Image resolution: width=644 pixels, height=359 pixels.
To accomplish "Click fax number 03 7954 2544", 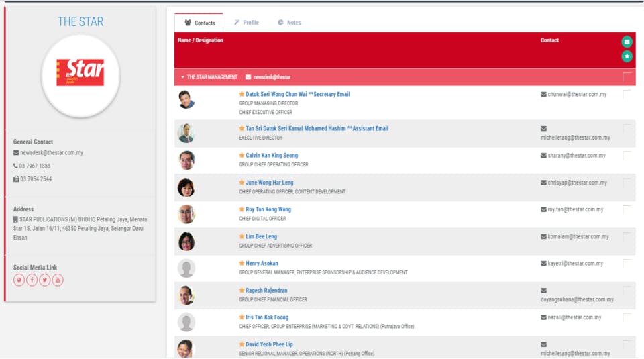I will (x=36, y=179).
